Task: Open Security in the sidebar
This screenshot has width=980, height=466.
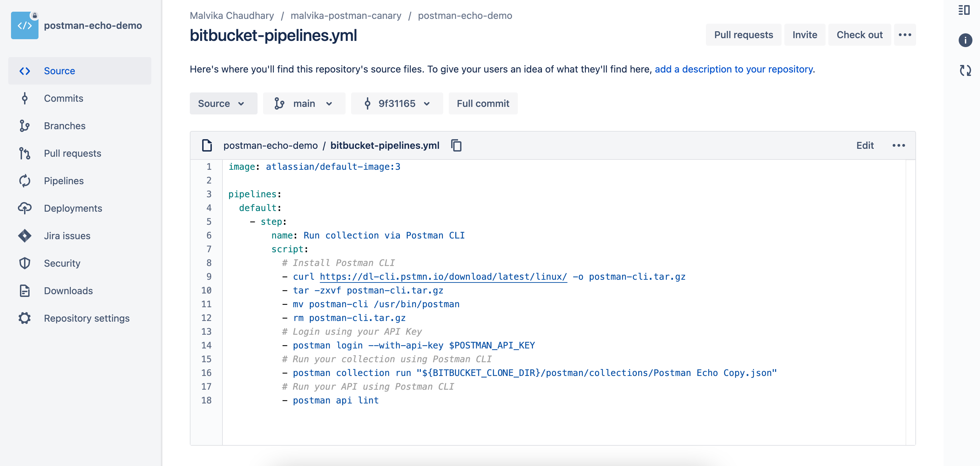Action: click(80, 263)
